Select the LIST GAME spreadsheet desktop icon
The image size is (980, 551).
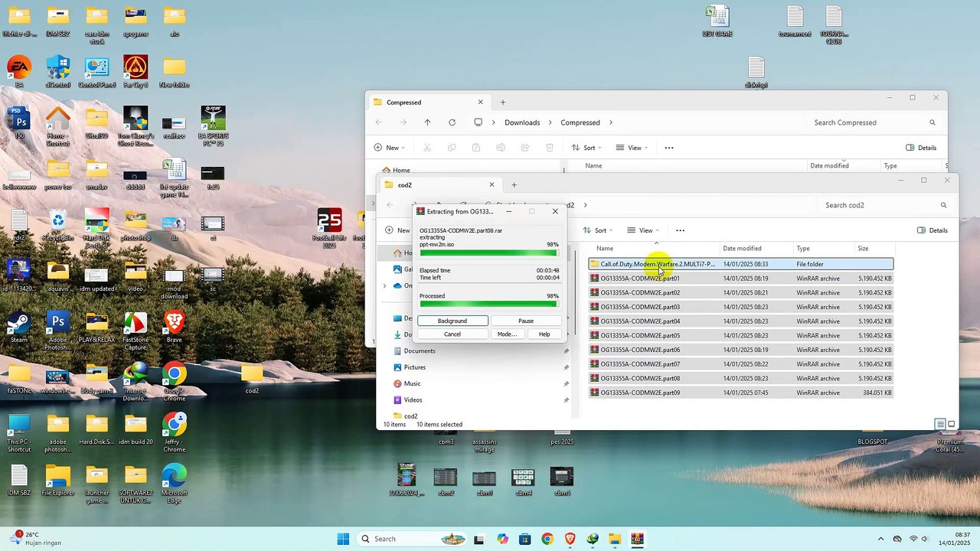tap(717, 21)
